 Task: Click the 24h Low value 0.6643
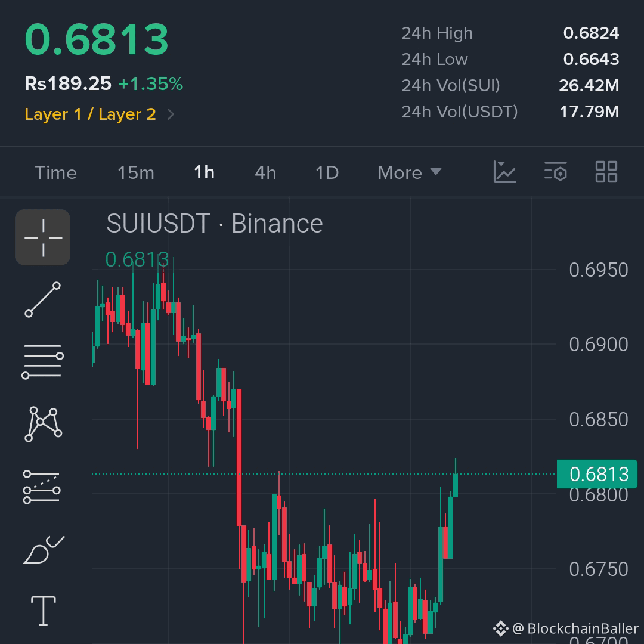tap(591, 59)
